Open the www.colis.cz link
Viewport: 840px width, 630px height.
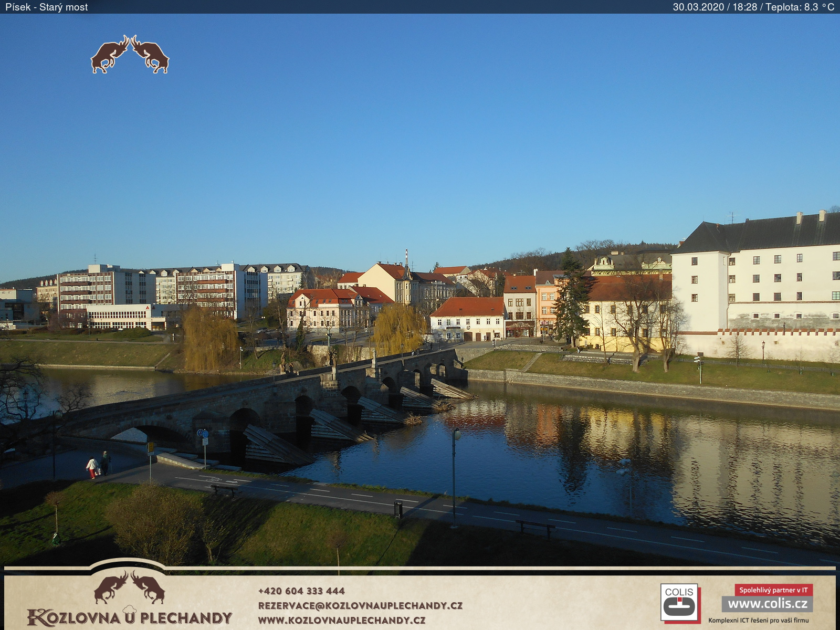pyautogui.click(x=767, y=604)
